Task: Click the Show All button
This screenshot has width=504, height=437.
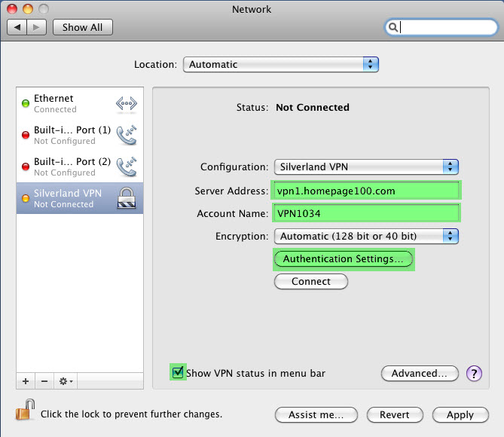Action: 83,27
